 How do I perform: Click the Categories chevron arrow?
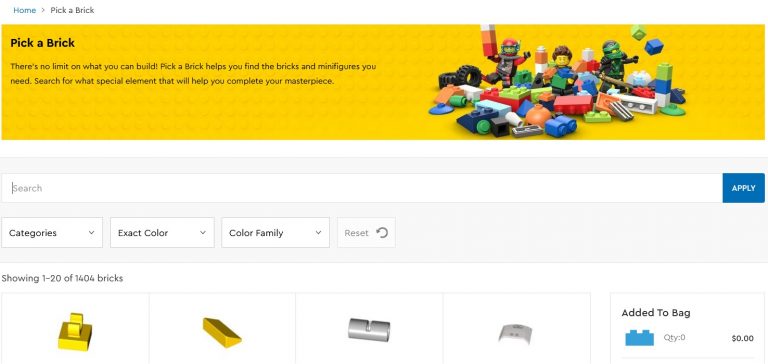click(91, 233)
